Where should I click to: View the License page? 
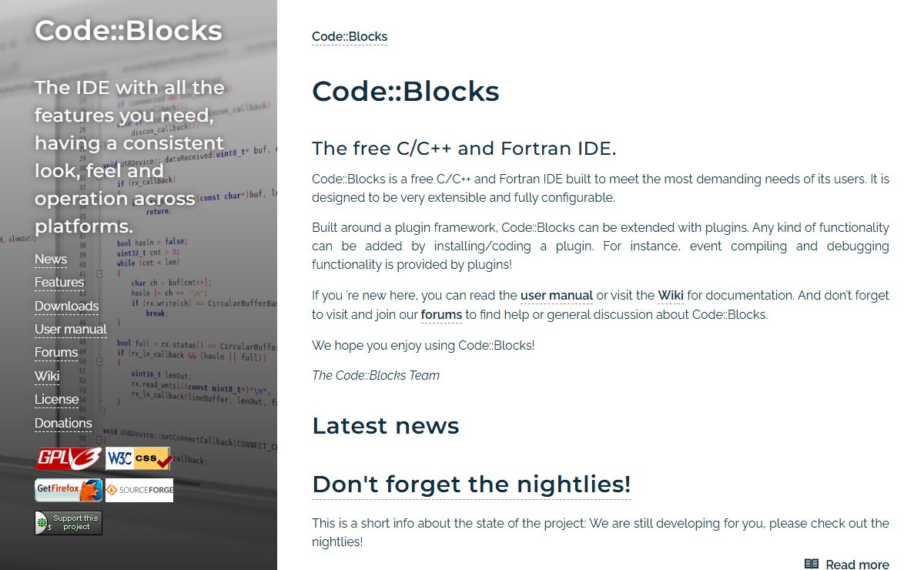(57, 399)
